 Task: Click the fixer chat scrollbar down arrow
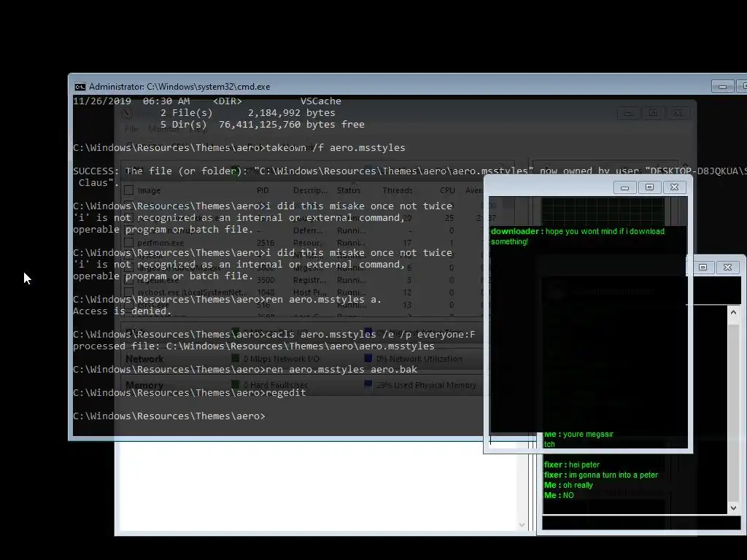[x=734, y=508]
